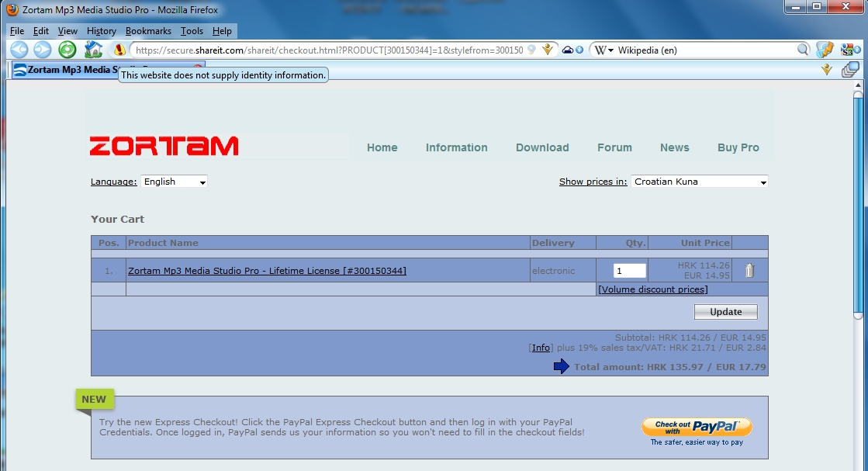Go to Home in Zortam navigation
Image resolution: width=868 pixels, height=471 pixels.
[382, 147]
